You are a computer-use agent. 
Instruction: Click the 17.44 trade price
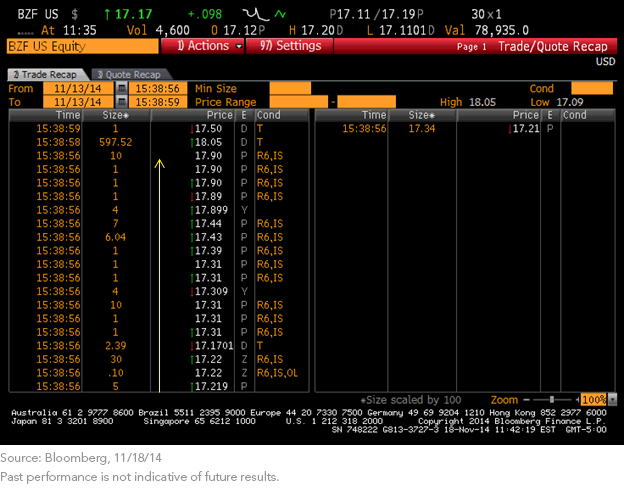coord(208,224)
